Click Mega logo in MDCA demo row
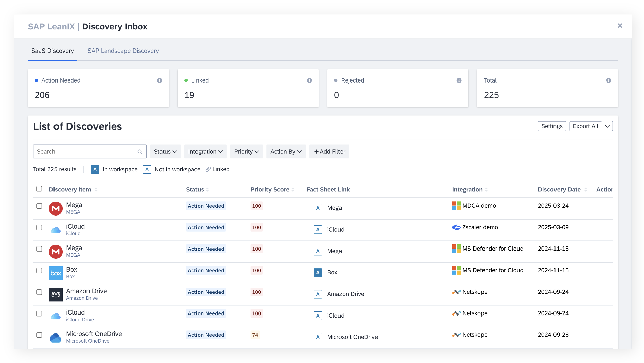This screenshot has width=644, height=363. pyautogui.click(x=56, y=208)
